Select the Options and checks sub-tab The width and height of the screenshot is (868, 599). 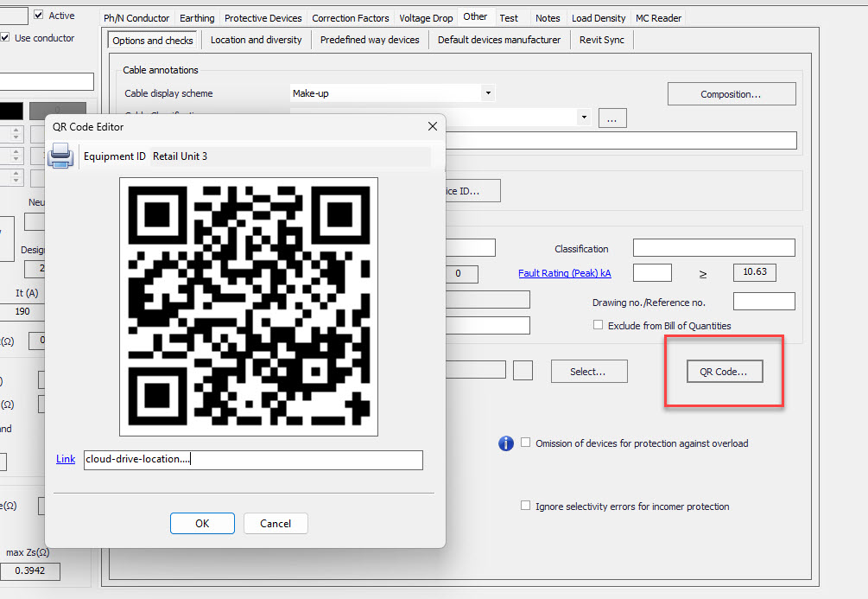tap(153, 41)
